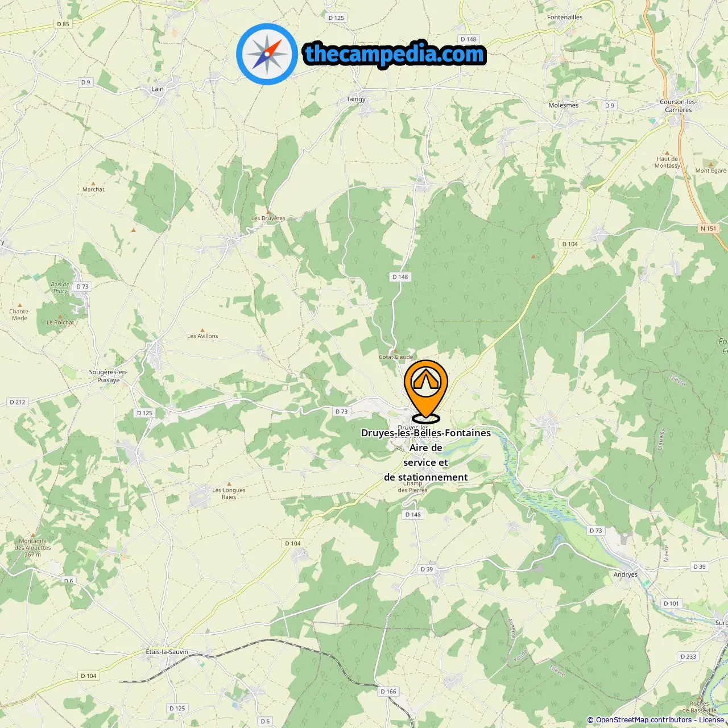
Task: Click the Courson-les-Carrières town label
Action: coord(679,106)
